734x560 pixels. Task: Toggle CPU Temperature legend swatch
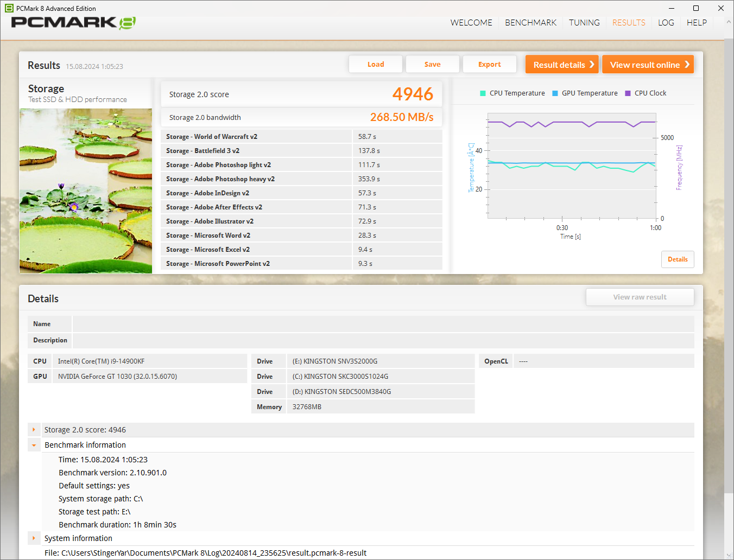(x=483, y=93)
